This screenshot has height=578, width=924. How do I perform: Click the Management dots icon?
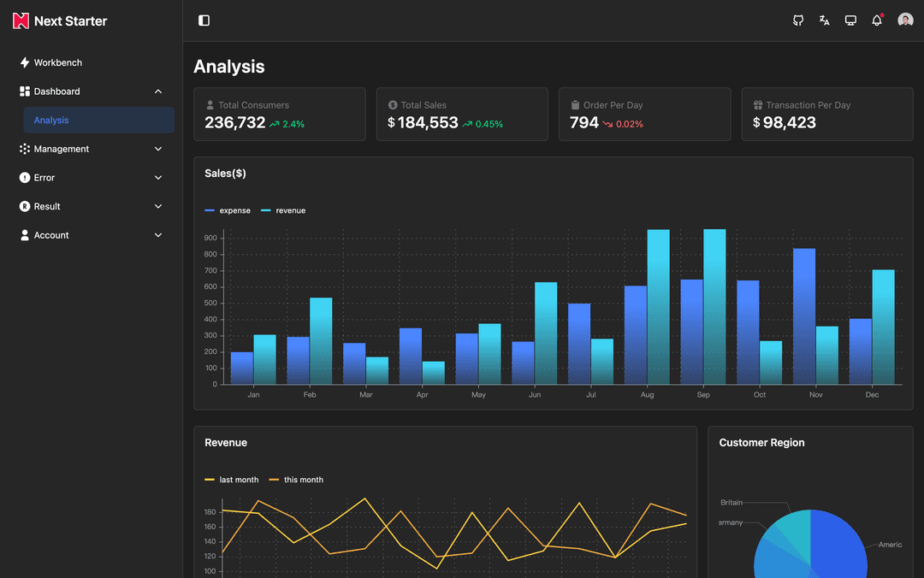[x=25, y=149]
